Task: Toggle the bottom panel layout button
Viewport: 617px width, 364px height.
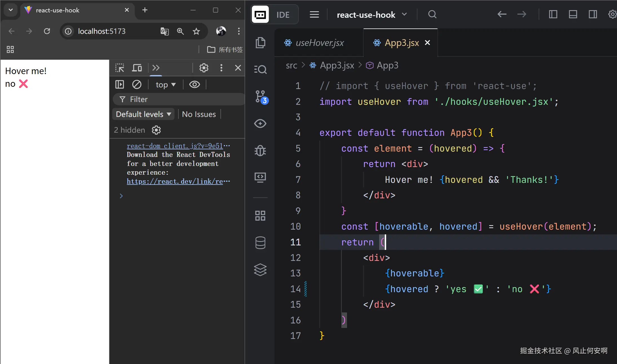Action: pyautogui.click(x=573, y=14)
